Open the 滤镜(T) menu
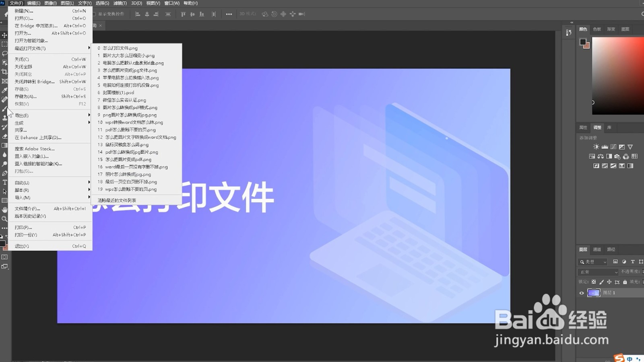Image resolution: width=644 pixels, height=362 pixels. [120, 3]
